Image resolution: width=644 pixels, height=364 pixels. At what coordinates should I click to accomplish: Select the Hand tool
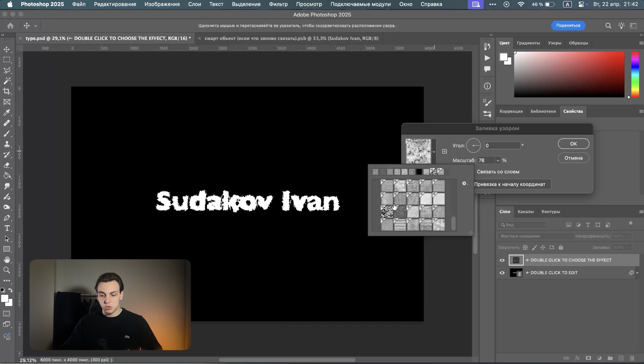coord(7,260)
